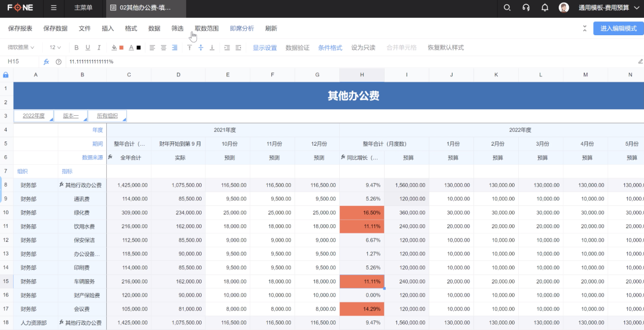Click the 保存报表 button
Screen dimensions: 644x330
(20, 29)
